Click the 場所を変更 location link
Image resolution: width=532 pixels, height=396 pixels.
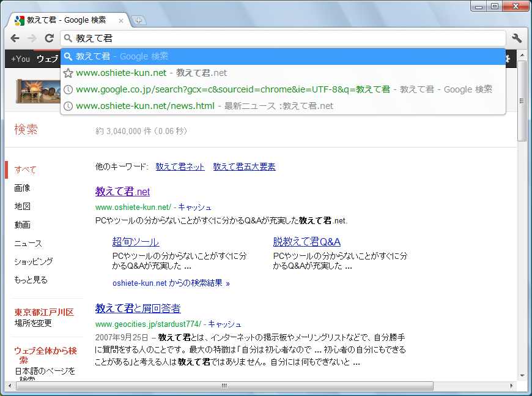(33, 323)
